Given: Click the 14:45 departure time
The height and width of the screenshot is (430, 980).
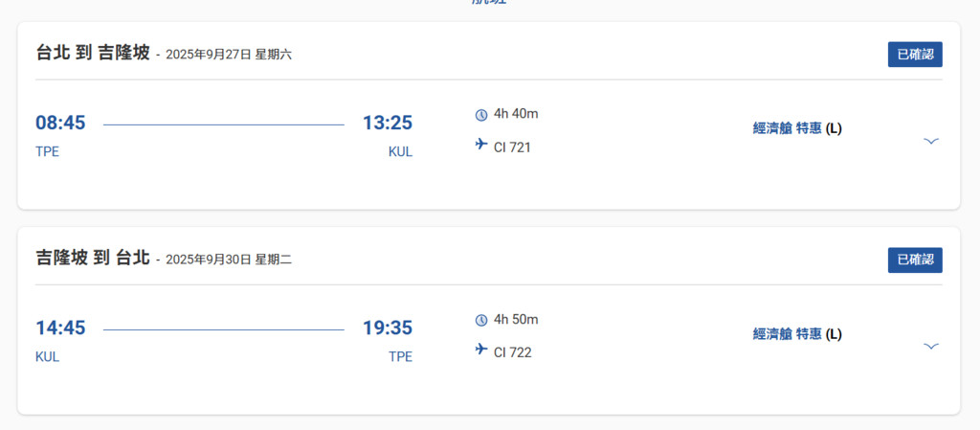Looking at the screenshot, I should click(x=60, y=328).
